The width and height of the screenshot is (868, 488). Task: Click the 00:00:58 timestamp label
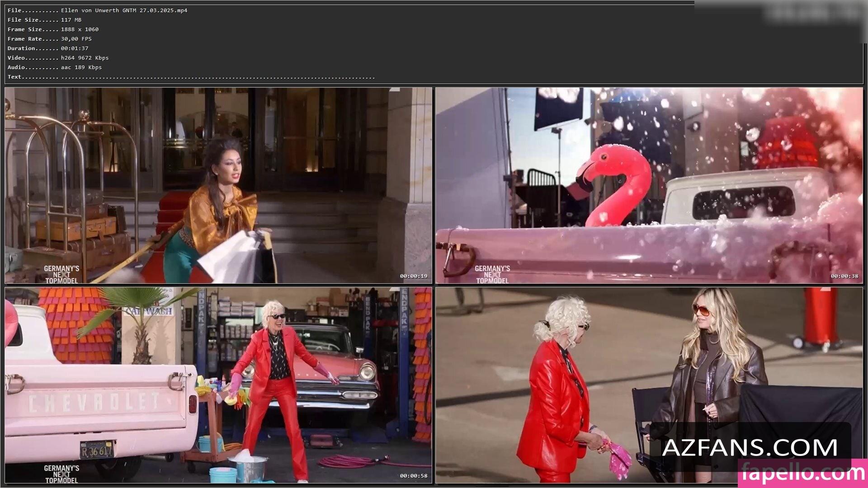pos(413,476)
